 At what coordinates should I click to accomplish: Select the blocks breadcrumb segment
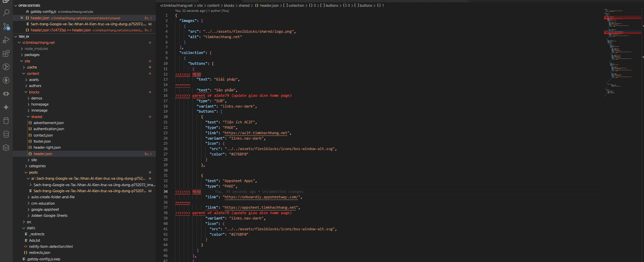(229, 6)
